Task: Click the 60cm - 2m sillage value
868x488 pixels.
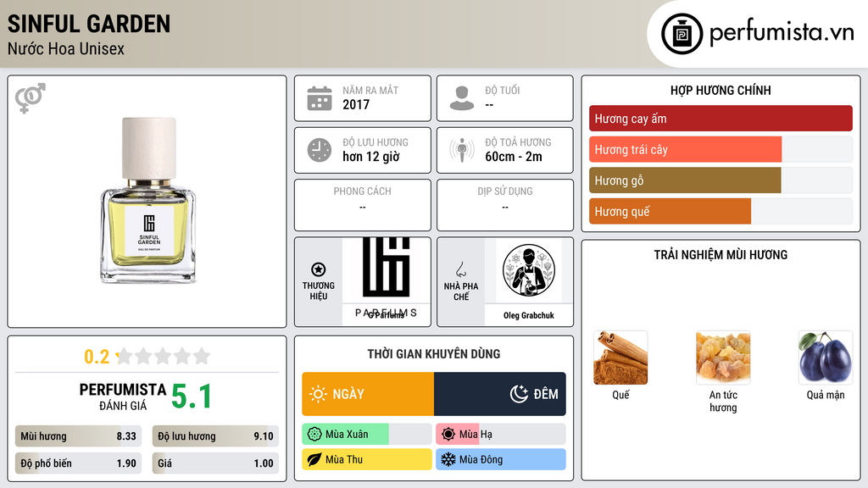Action: point(514,157)
